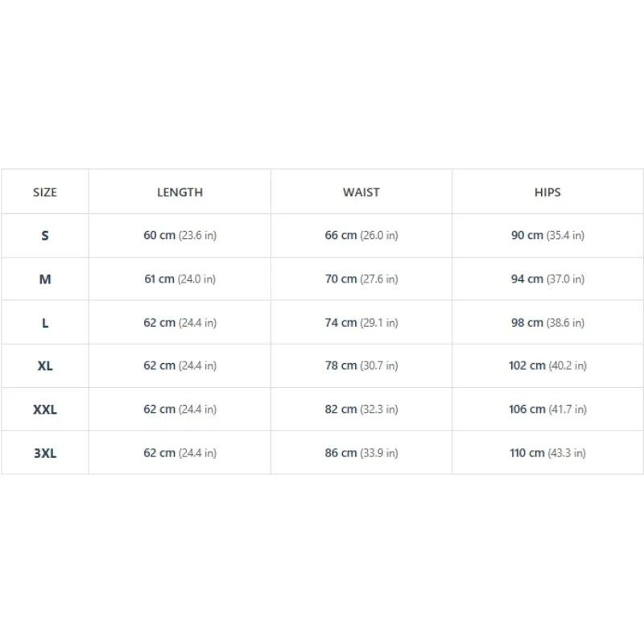Select the HIPS column header

pyautogui.click(x=547, y=192)
